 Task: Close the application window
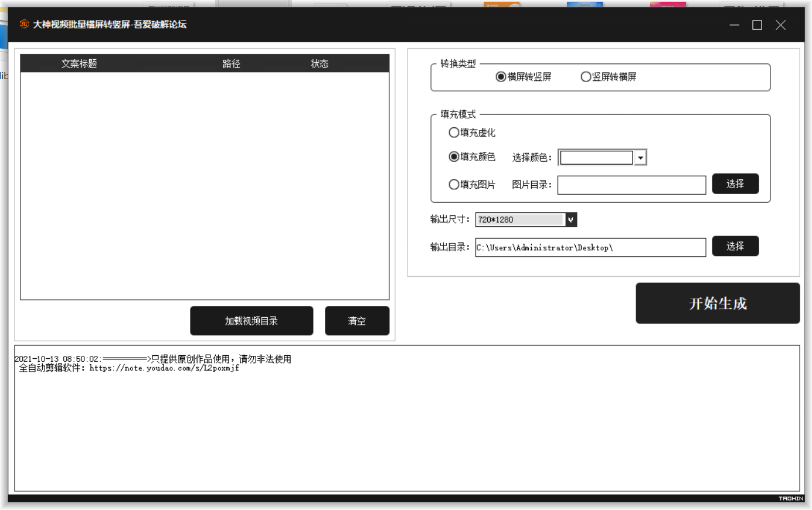click(x=780, y=25)
